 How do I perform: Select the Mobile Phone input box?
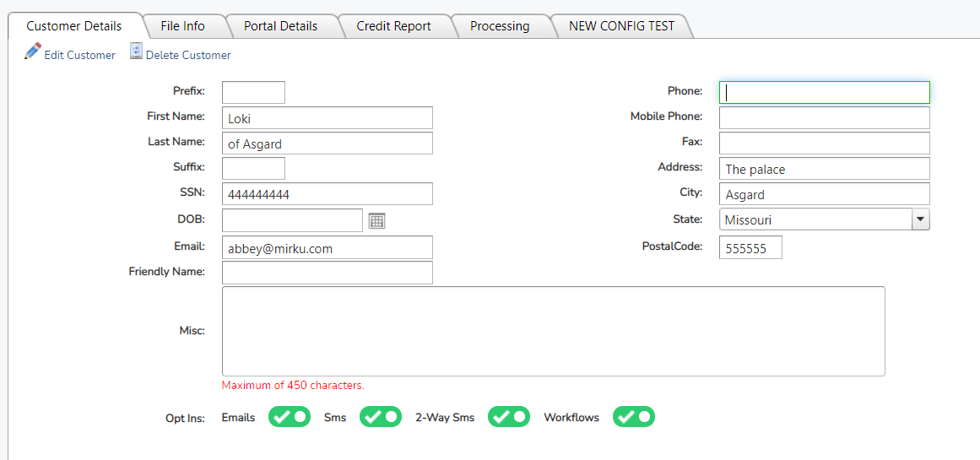(824, 117)
